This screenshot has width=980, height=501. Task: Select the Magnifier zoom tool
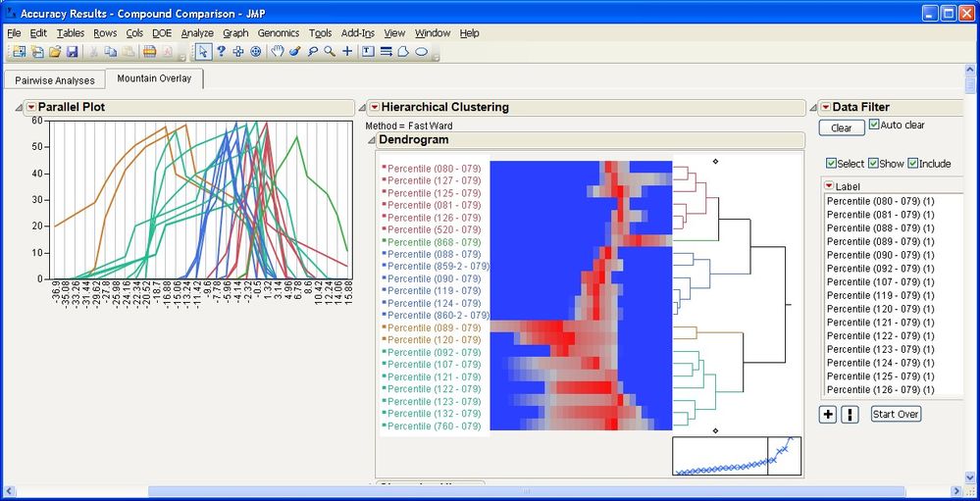pyautogui.click(x=330, y=52)
